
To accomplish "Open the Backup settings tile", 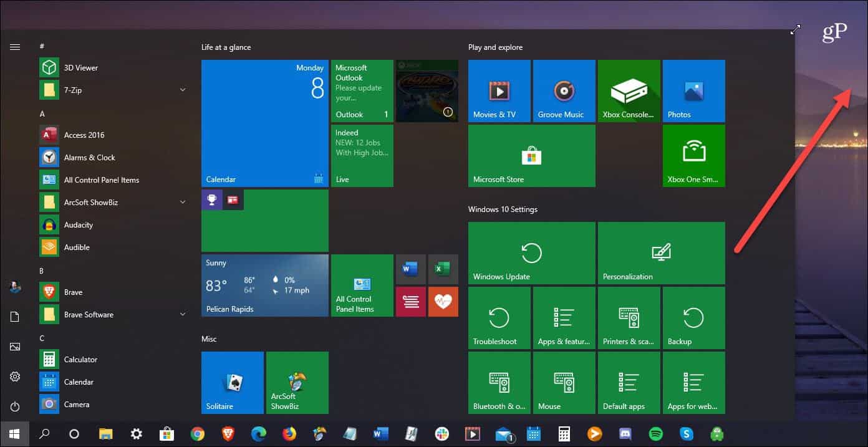I will tap(694, 318).
